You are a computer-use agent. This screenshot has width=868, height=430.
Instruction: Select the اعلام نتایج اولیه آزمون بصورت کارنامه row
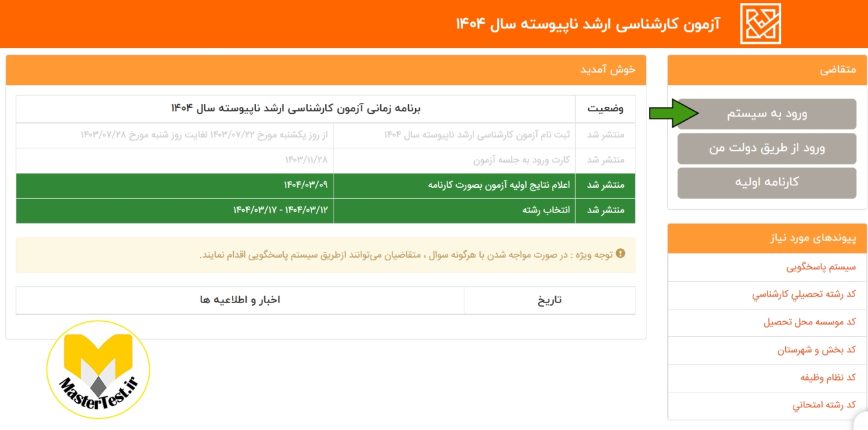point(326,185)
